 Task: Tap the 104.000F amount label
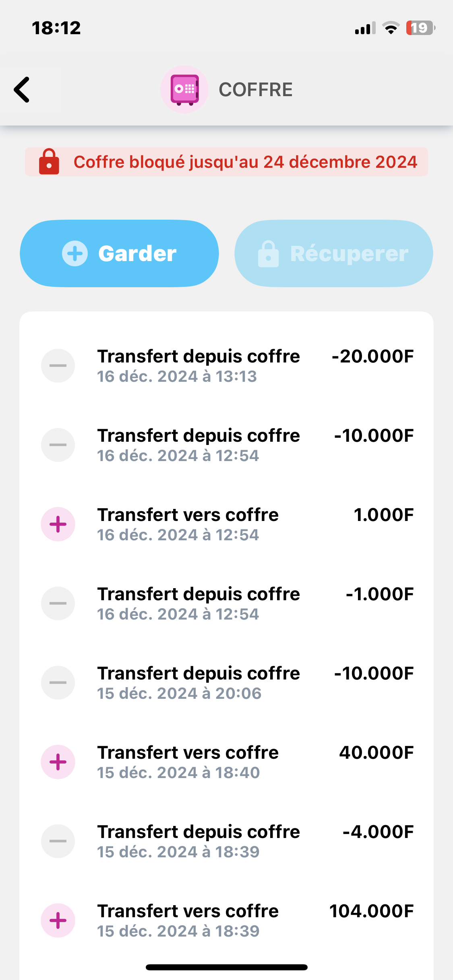click(x=371, y=911)
